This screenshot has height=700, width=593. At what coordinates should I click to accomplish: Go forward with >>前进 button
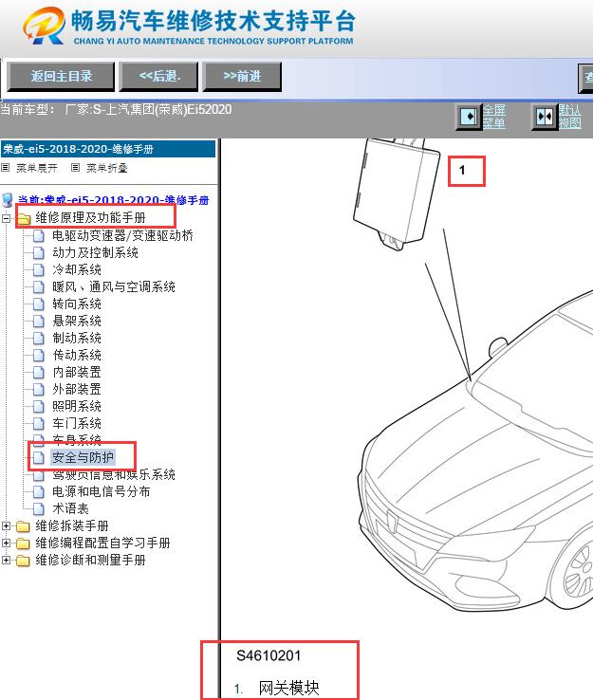tap(242, 76)
